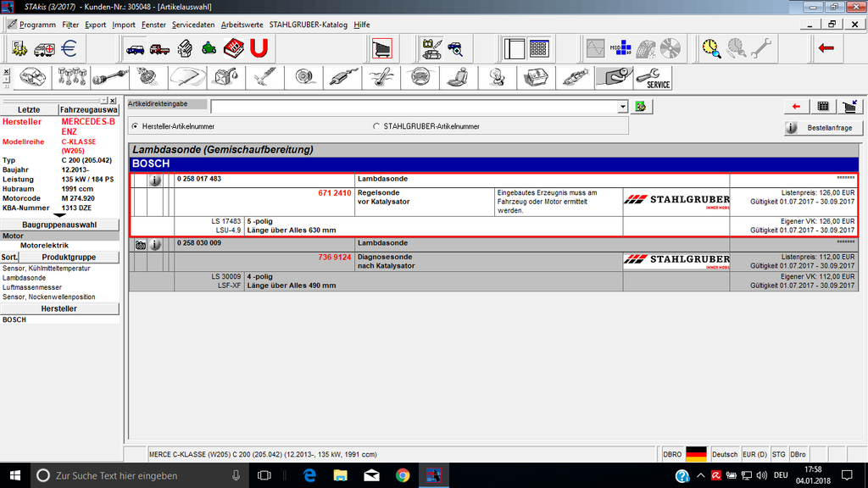Click the red U universal parts icon

pos(259,48)
